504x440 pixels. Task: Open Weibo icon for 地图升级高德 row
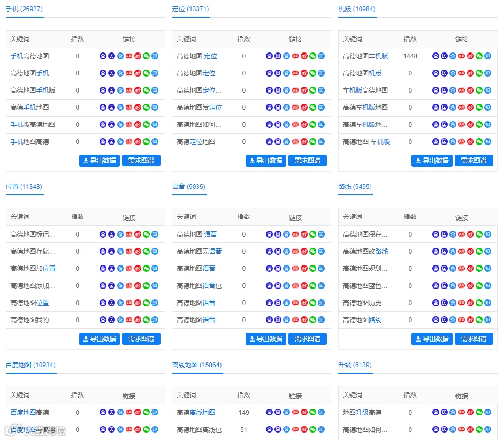point(470,412)
